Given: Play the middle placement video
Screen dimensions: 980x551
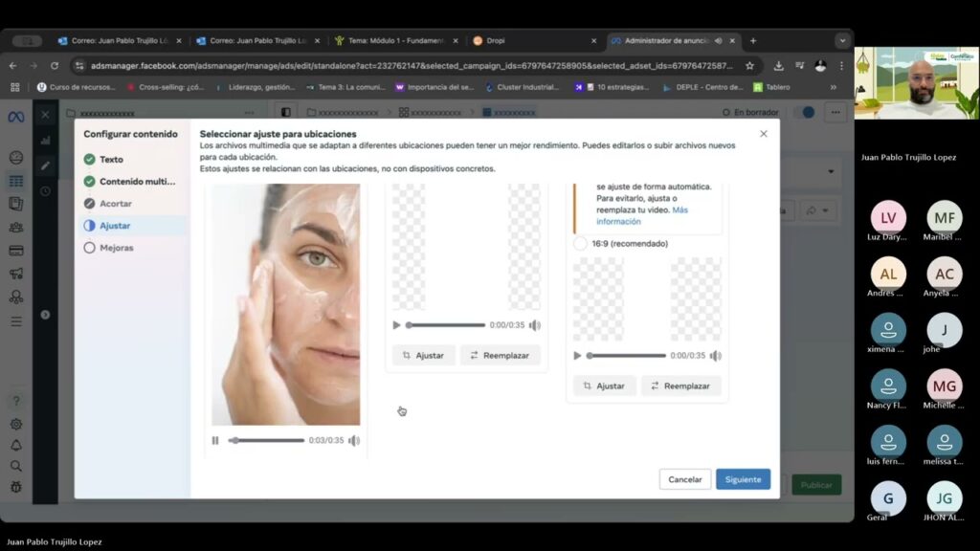Looking at the screenshot, I should [397, 325].
